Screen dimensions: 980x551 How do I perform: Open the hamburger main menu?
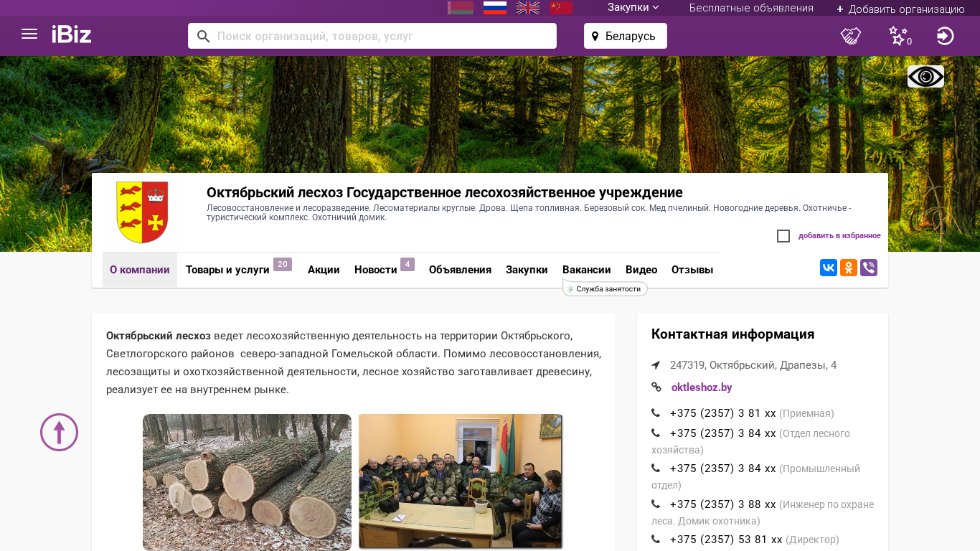tap(29, 34)
